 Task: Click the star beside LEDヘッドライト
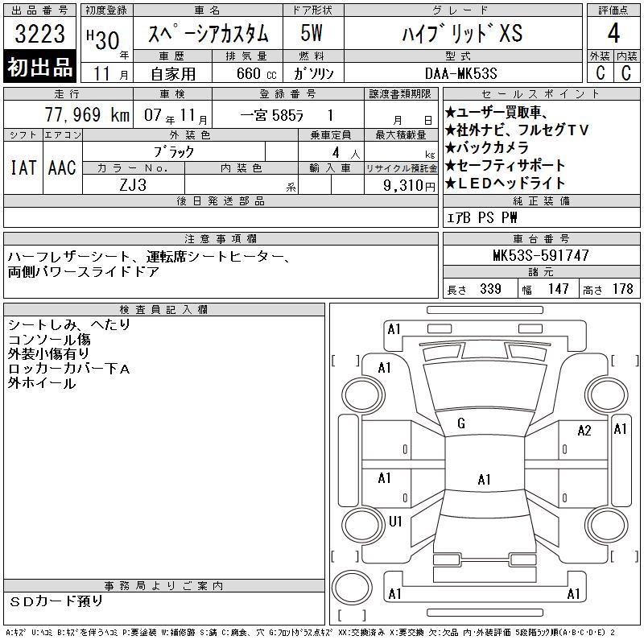(451, 183)
